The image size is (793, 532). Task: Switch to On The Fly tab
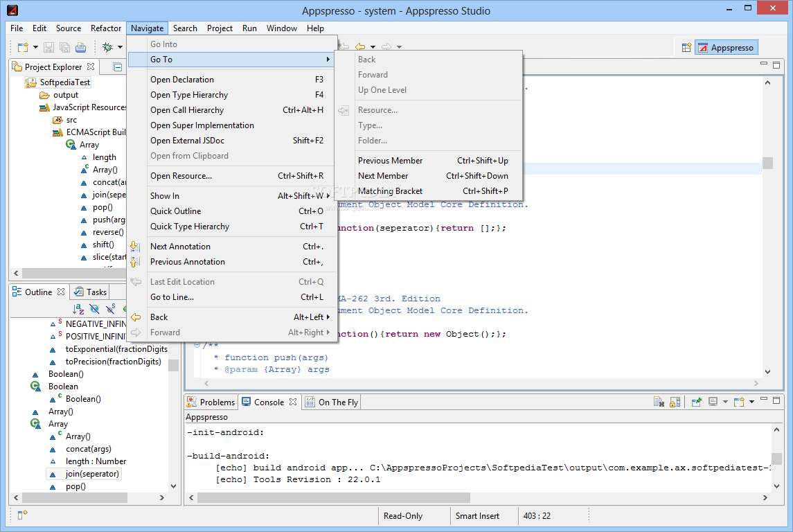(x=332, y=402)
